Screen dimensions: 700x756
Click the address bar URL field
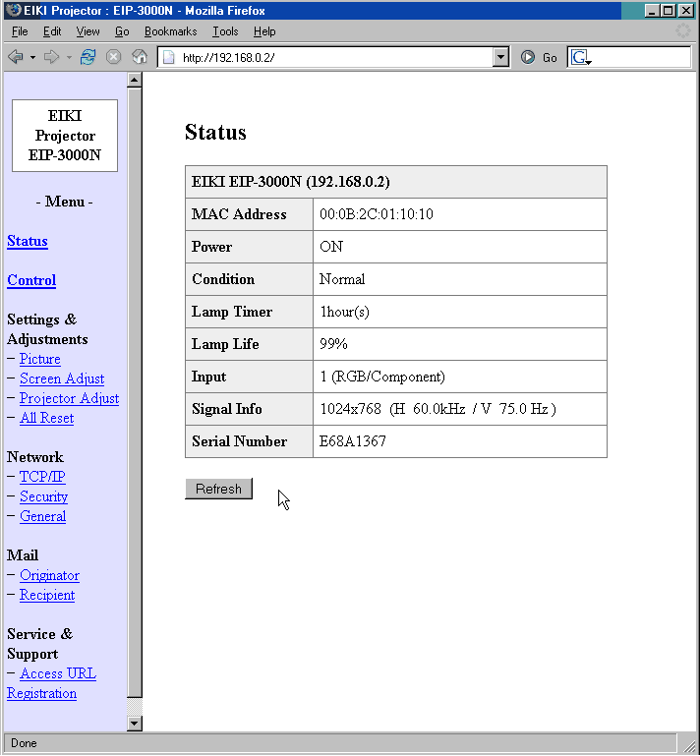(332, 58)
